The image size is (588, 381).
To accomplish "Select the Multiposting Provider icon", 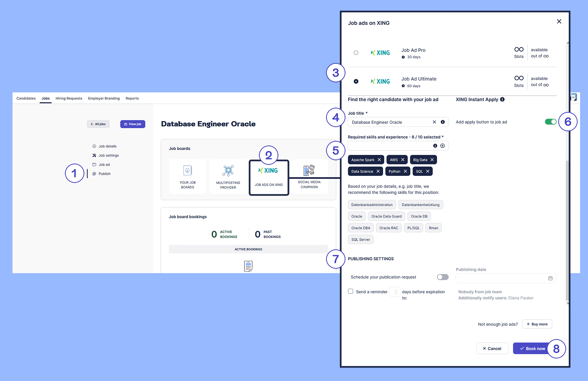I will (228, 171).
